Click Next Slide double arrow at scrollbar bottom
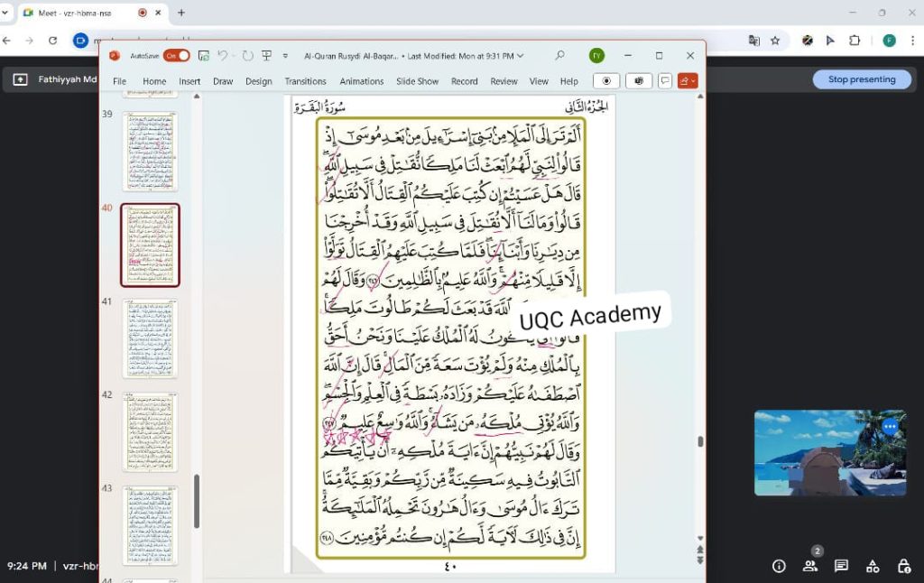 coord(700,560)
